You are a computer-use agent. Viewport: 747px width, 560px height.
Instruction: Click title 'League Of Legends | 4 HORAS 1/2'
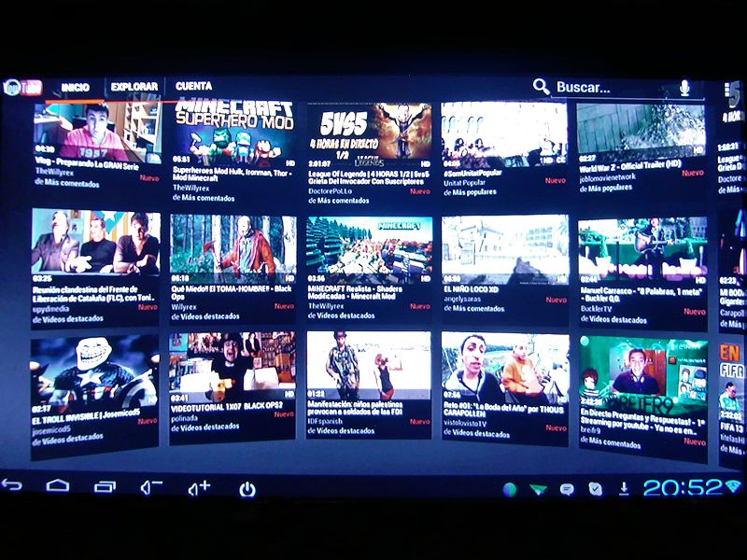click(x=369, y=177)
